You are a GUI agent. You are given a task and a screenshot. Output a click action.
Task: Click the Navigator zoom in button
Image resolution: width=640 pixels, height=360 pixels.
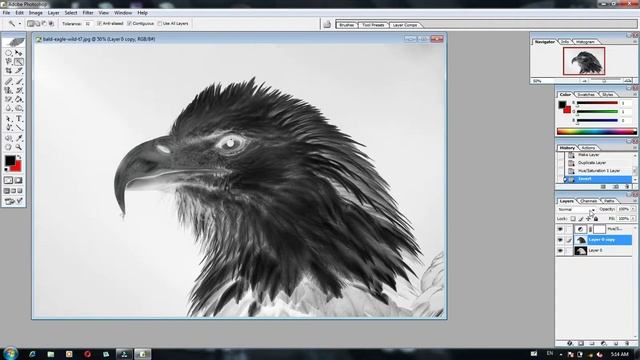coord(627,81)
